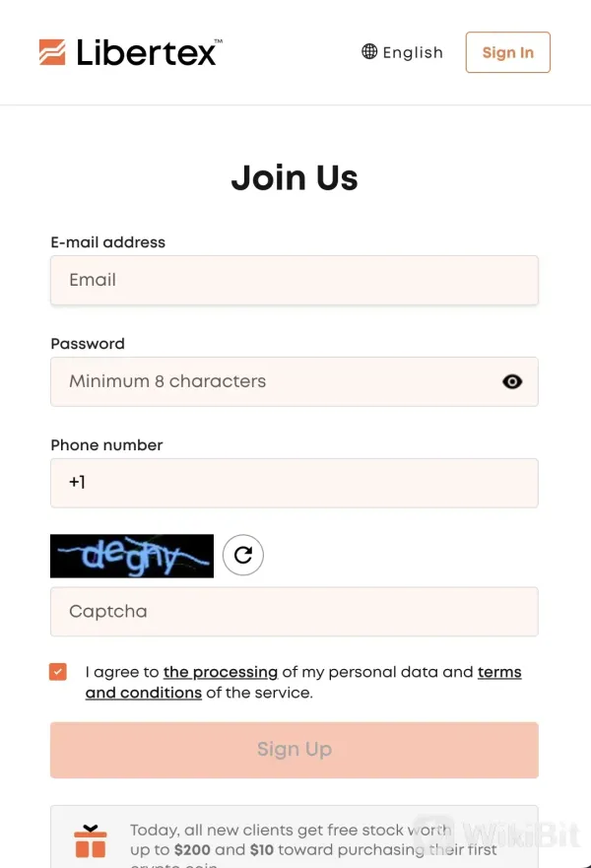Viewport: 591px width, 868px height.
Task: Click the Captcha text field
Action: 294,612
